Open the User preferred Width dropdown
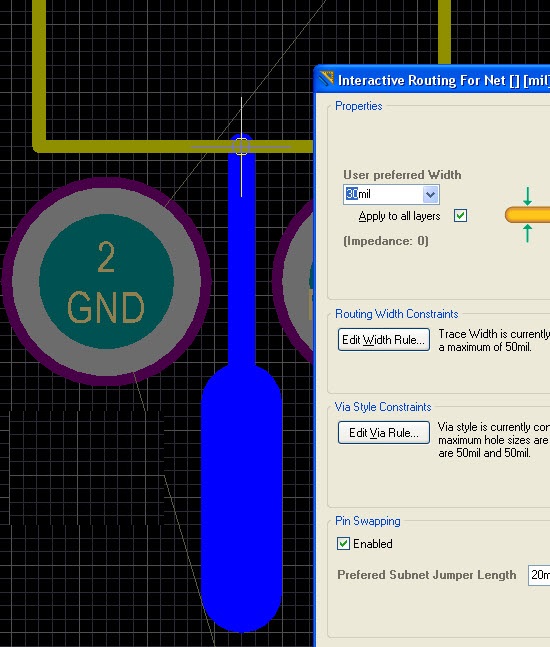The image size is (550, 647). (430, 194)
